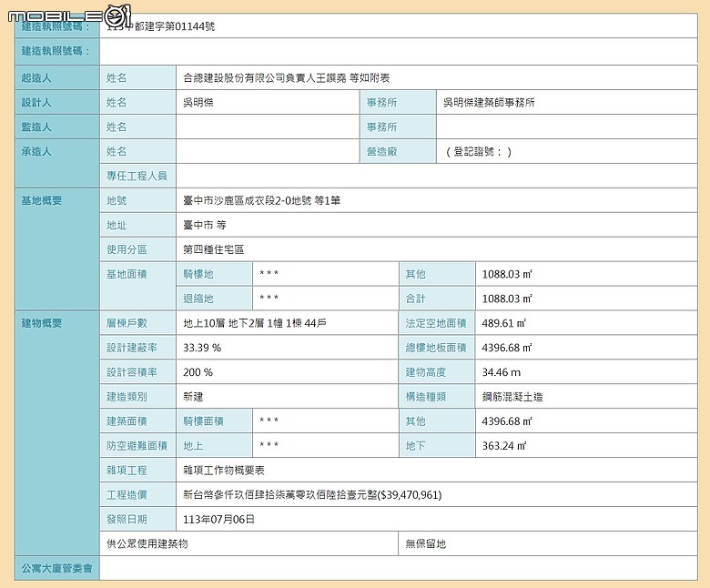Click the 建造類別 label
This screenshot has height=588, width=710.
point(127,397)
